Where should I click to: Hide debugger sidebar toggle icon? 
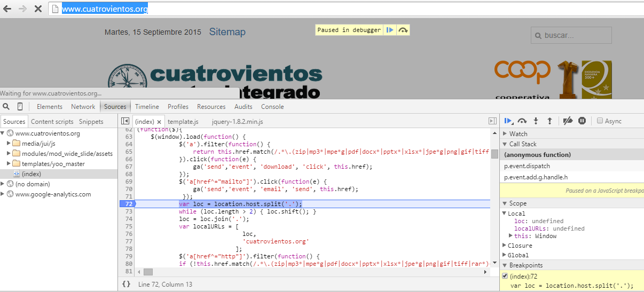(x=492, y=122)
